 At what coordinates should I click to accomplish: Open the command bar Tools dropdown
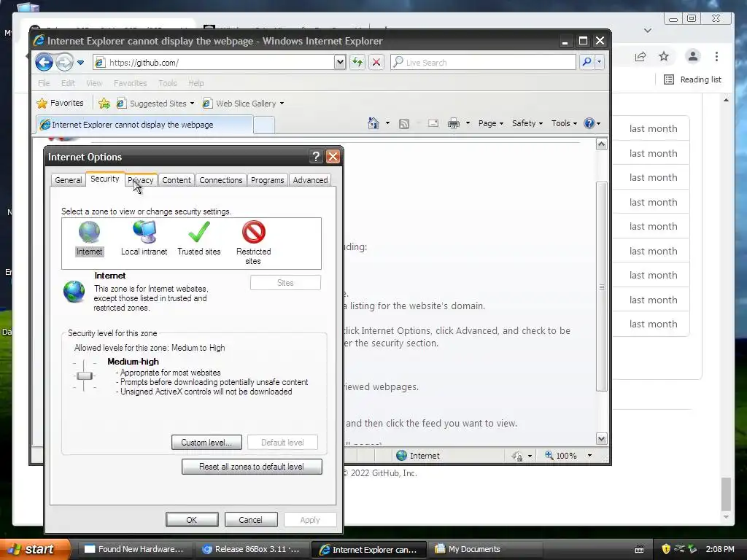(564, 123)
